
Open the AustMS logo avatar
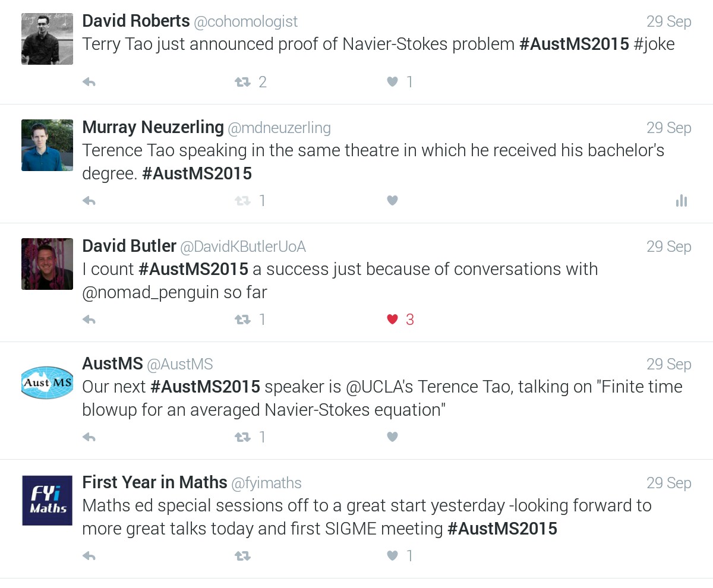pyautogui.click(x=47, y=382)
